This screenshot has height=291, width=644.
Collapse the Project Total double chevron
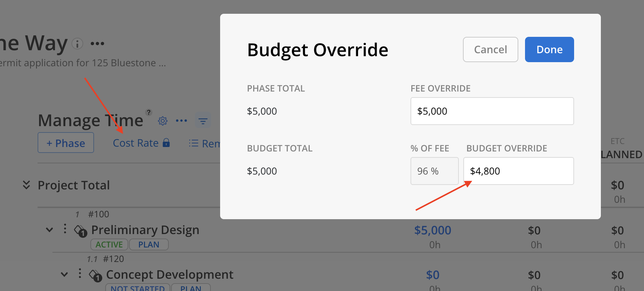tap(26, 185)
